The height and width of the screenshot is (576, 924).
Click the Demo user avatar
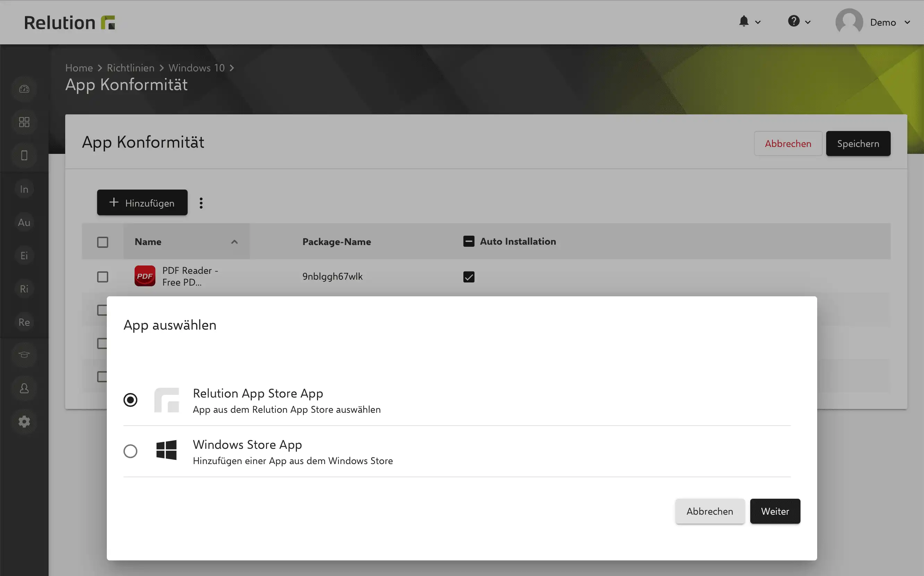(x=849, y=22)
